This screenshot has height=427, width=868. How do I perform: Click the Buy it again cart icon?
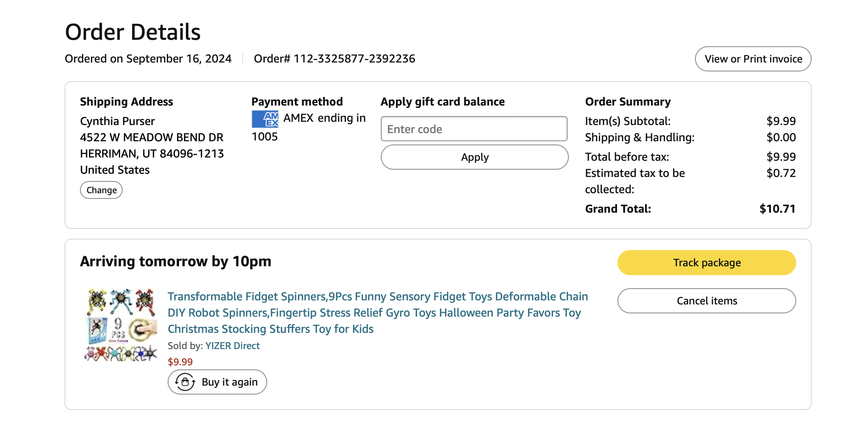(185, 382)
